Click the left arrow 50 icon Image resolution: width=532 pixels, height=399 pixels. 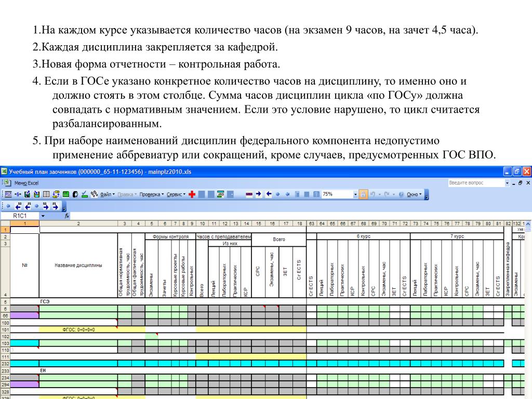(18, 206)
